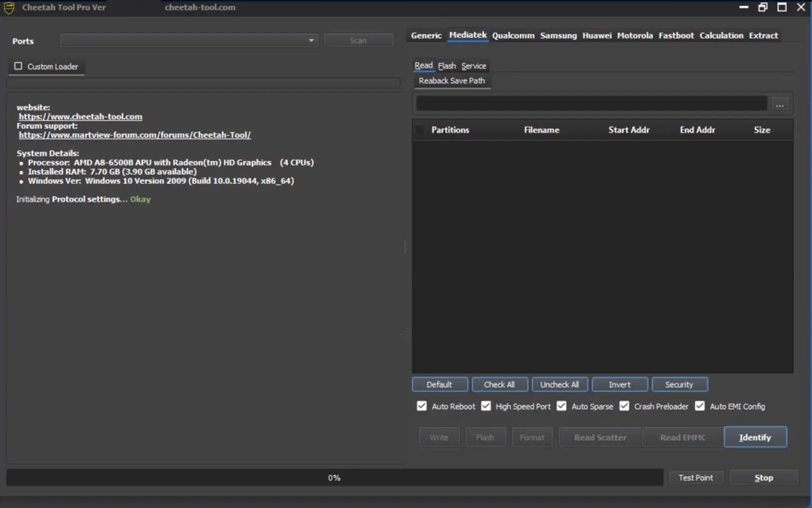This screenshot has width=812, height=508.
Task: Click the Reaback Save Path tab
Action: pyautogui.click(x=452, y=81)
